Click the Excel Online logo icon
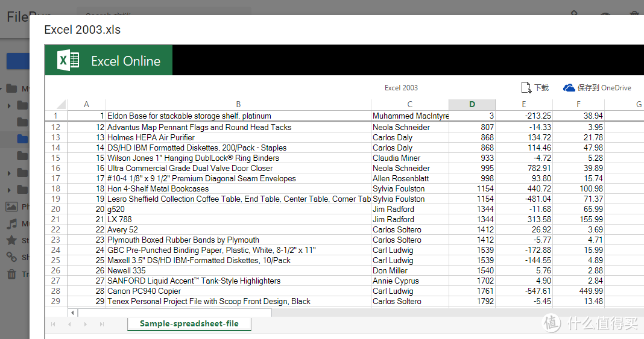The height and width of the screenshot is (339, 644). [68, 61]
